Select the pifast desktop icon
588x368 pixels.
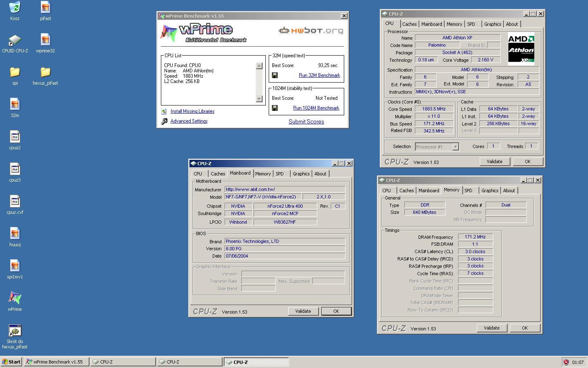point(45,7)
